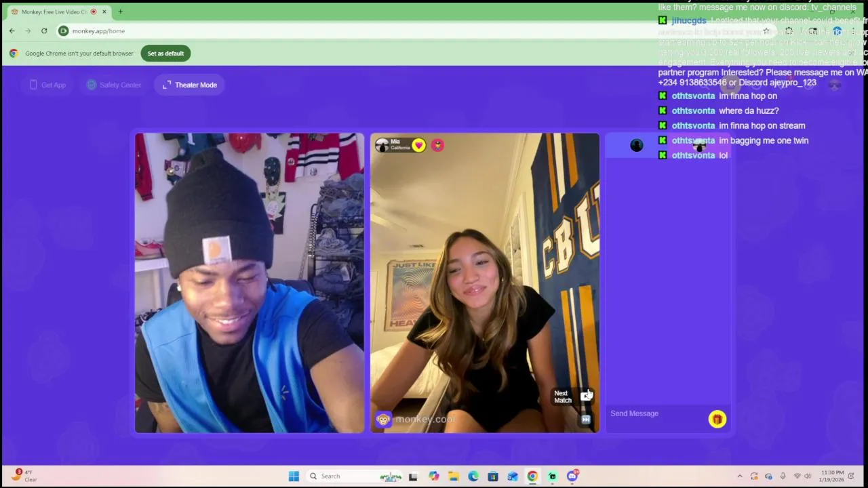
Task: Click the monkey.cool logo icon on the video
Action: [x=383, y=420]
